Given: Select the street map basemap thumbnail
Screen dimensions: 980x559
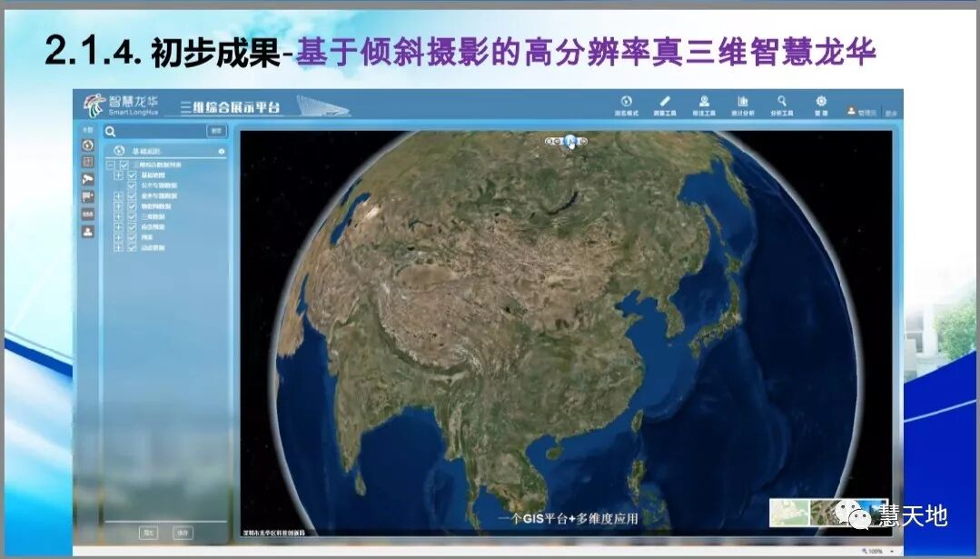Looking at the screenshot, I should [788, 513].
